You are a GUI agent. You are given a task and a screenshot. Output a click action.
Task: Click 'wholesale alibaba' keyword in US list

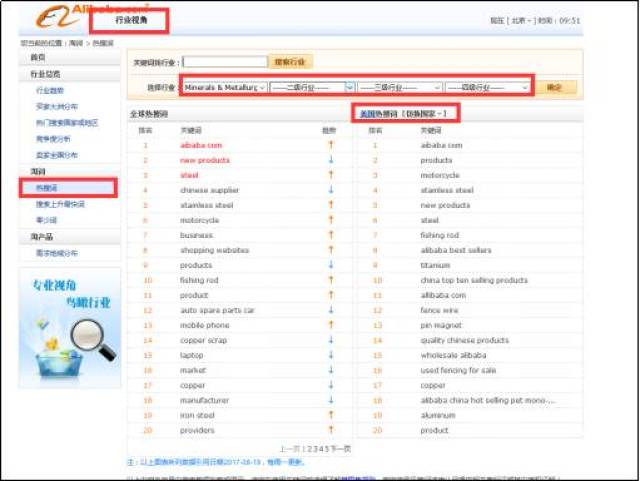pos(453,355)
